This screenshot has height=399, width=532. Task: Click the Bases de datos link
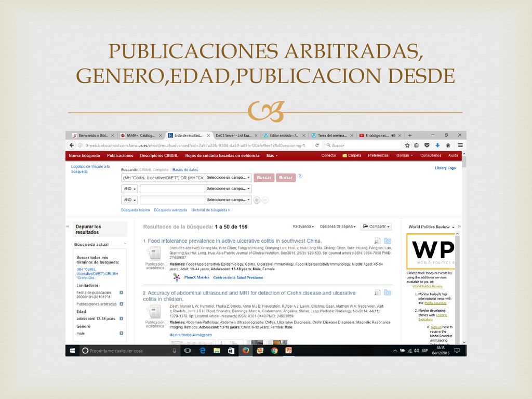tap(185, 170)
